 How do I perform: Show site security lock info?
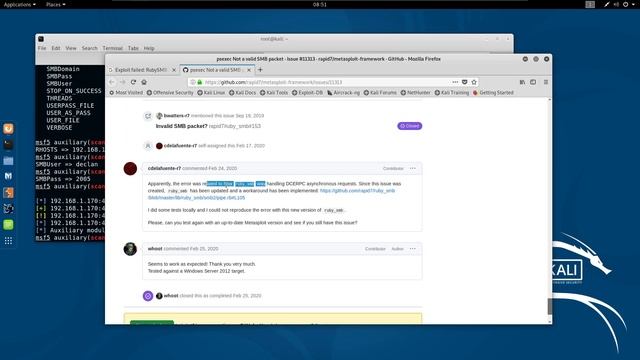pos(200,82)
